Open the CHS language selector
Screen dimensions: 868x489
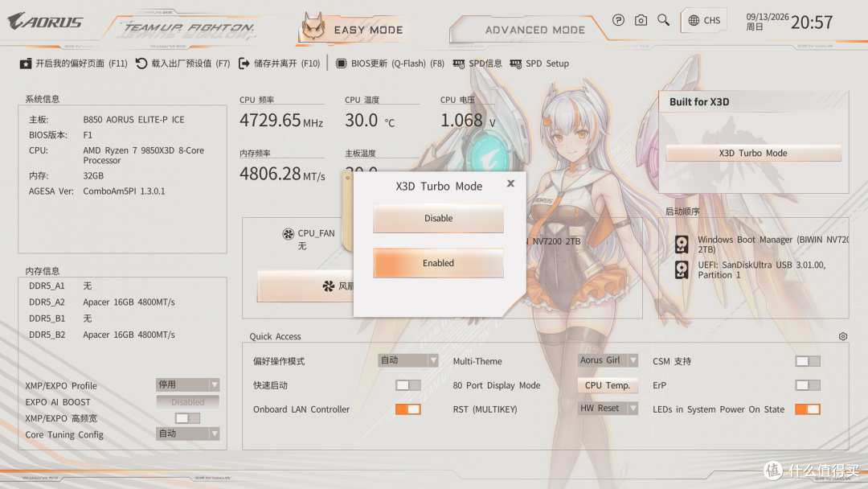tap(704, 20)
